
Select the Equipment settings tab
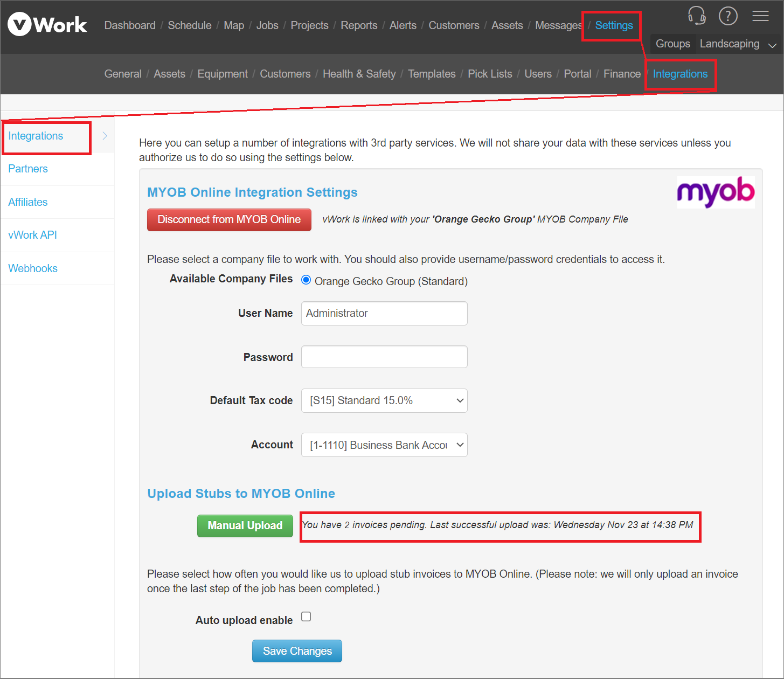[223, 74]
